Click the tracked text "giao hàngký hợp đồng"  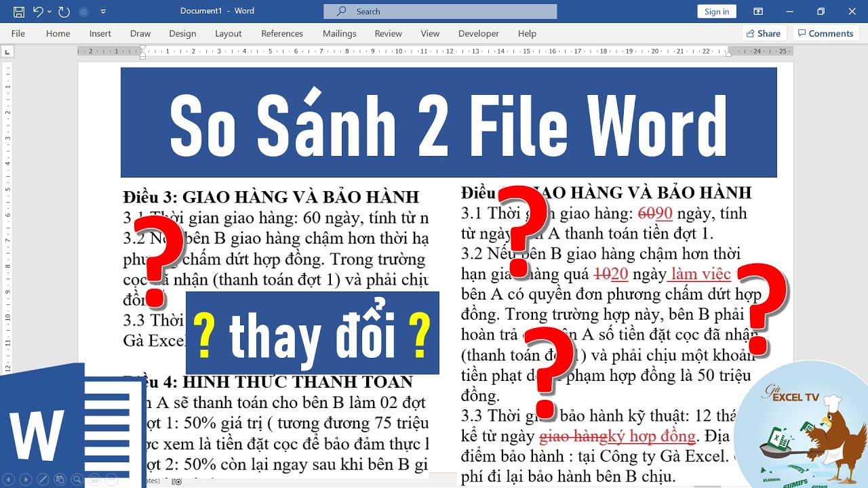pyautogui.click(x=617, y=436)
